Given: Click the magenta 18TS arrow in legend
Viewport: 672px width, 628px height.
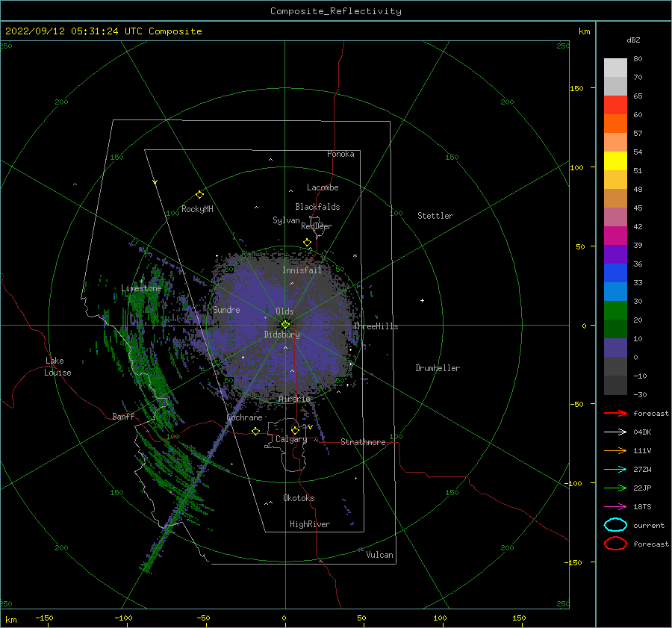Looking at the screenshot, I should pyautogui.click(x=615, y=507).
